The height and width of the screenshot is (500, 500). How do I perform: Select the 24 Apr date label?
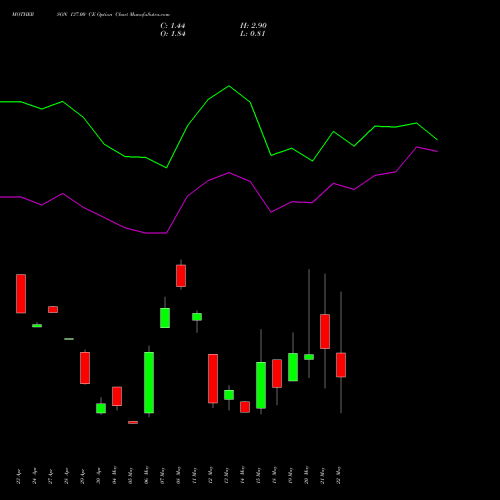35,476
